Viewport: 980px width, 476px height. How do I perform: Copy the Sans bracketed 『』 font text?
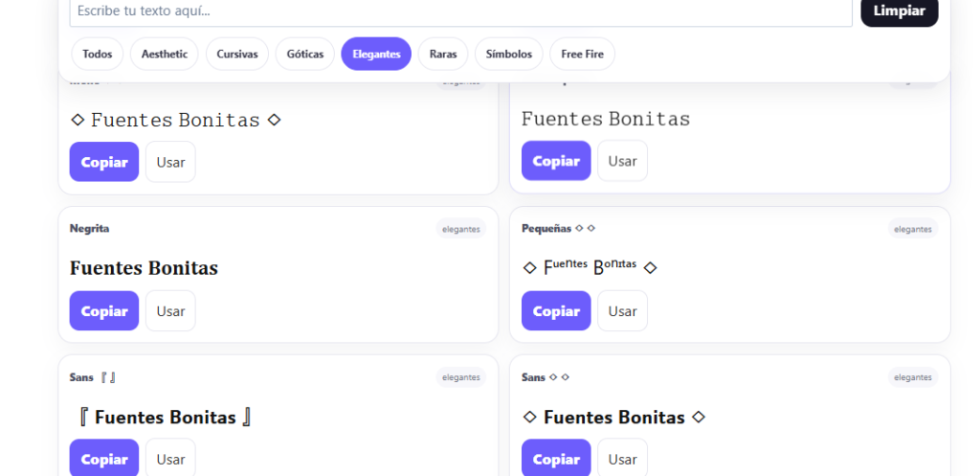(104, 459)
